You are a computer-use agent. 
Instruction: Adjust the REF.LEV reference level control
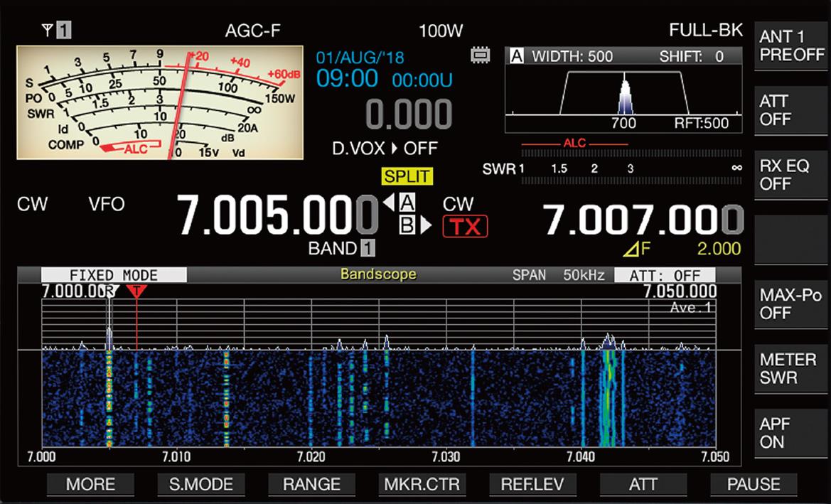534,484
